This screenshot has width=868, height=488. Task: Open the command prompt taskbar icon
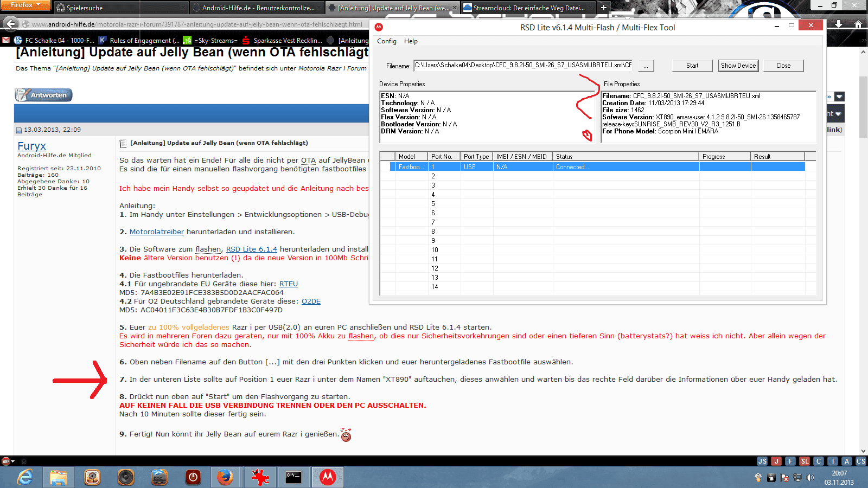click(x=293, y=477)
